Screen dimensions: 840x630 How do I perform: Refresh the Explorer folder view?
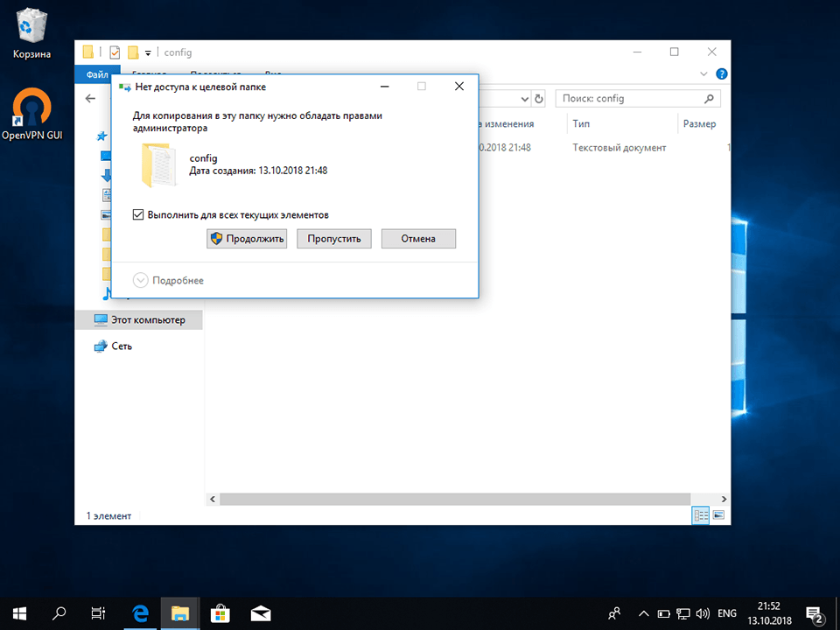(x=539, y=99)
